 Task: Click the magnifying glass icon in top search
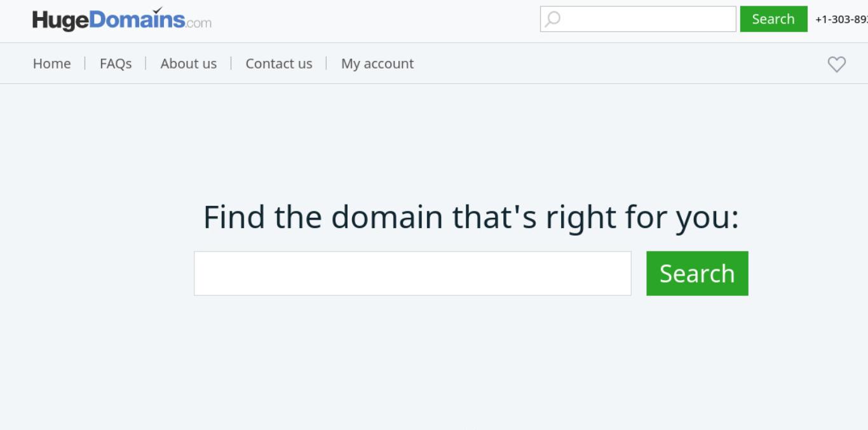pyautogui.click(x=553, y=19)
